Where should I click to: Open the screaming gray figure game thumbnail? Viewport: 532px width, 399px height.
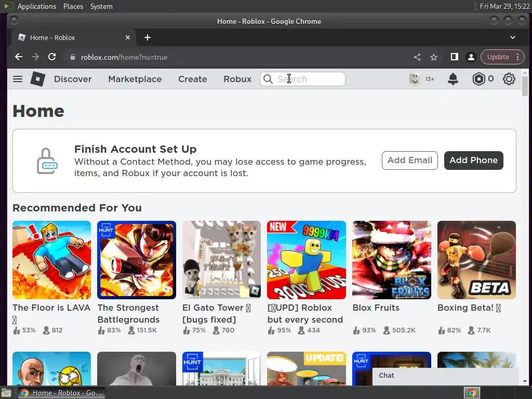coord(137,368)
